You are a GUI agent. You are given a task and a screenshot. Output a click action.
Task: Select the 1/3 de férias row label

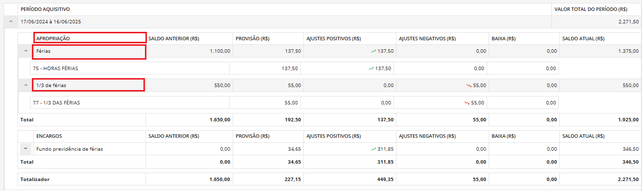51,86
